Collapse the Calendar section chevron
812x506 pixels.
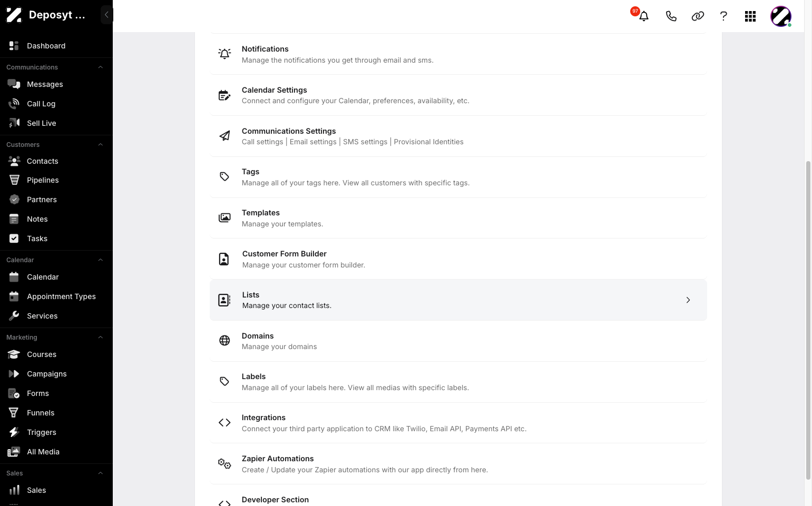pos(100,260)
